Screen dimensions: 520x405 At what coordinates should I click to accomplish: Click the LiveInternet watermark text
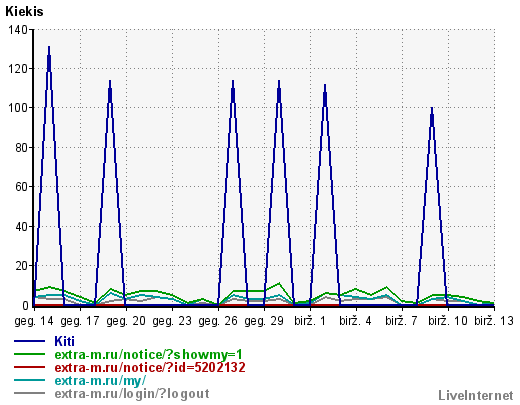pyautogui.click(x=476, y=395)
